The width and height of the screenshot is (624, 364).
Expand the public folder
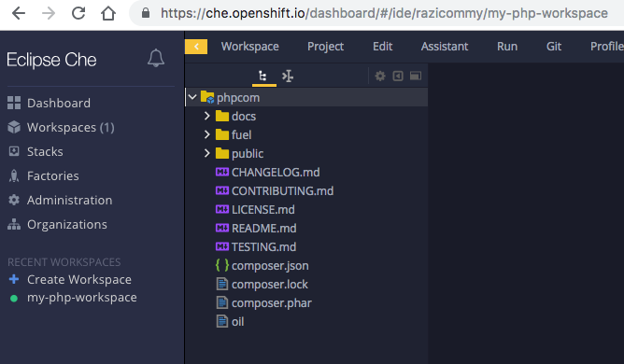pos(207,153)
